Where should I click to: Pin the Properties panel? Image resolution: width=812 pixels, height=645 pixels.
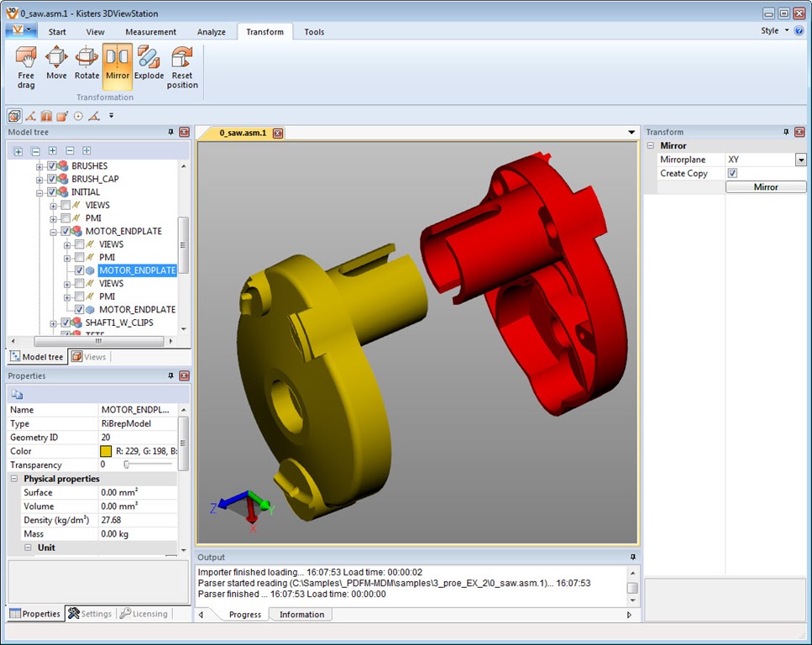click(x=171, y=375)
